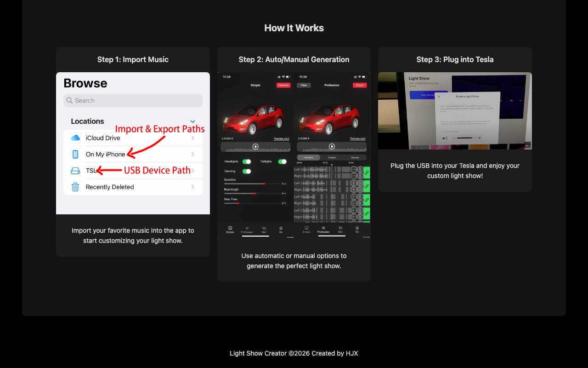Image resolution: width=588 pixels, height=368 pixels.
Task: Click the green link icon for Inner Main Beam
Action: (x=367, y=186)
